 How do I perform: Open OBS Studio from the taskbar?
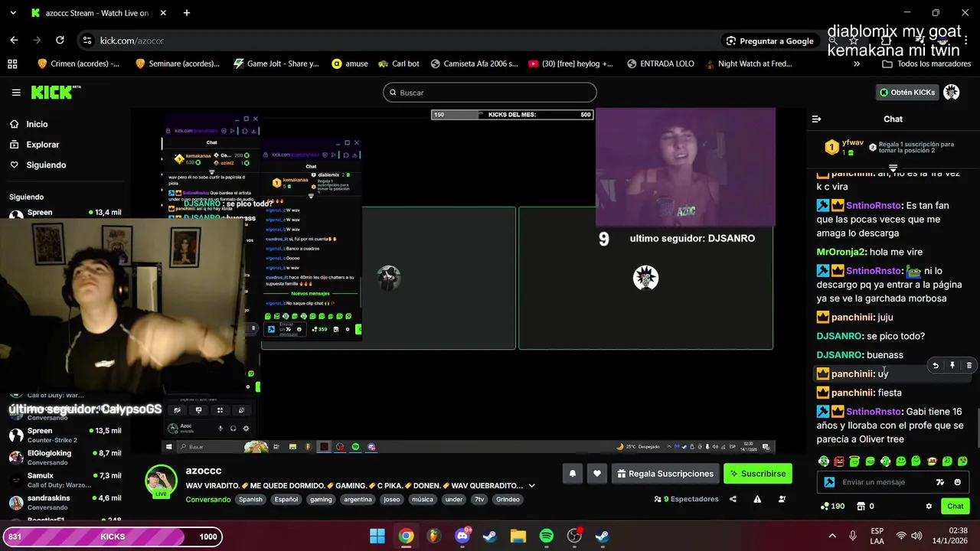pyautogui.click(x=574, y=536)
